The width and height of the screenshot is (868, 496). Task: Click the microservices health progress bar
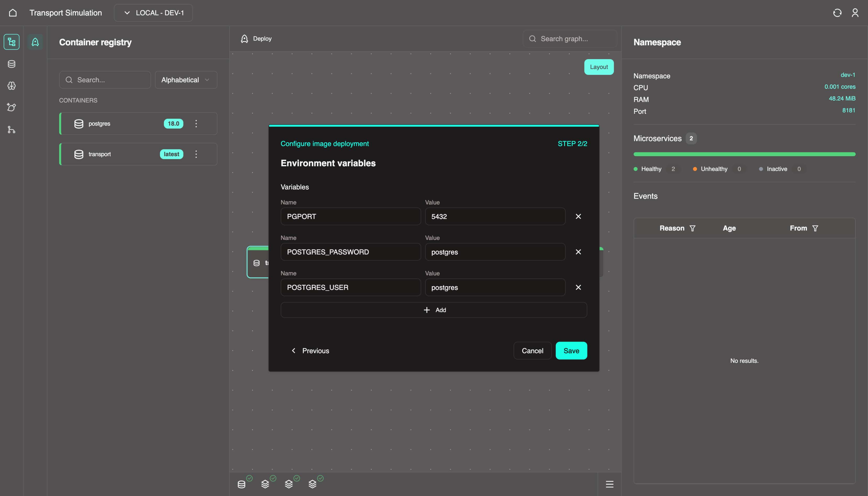coord(744,154)
